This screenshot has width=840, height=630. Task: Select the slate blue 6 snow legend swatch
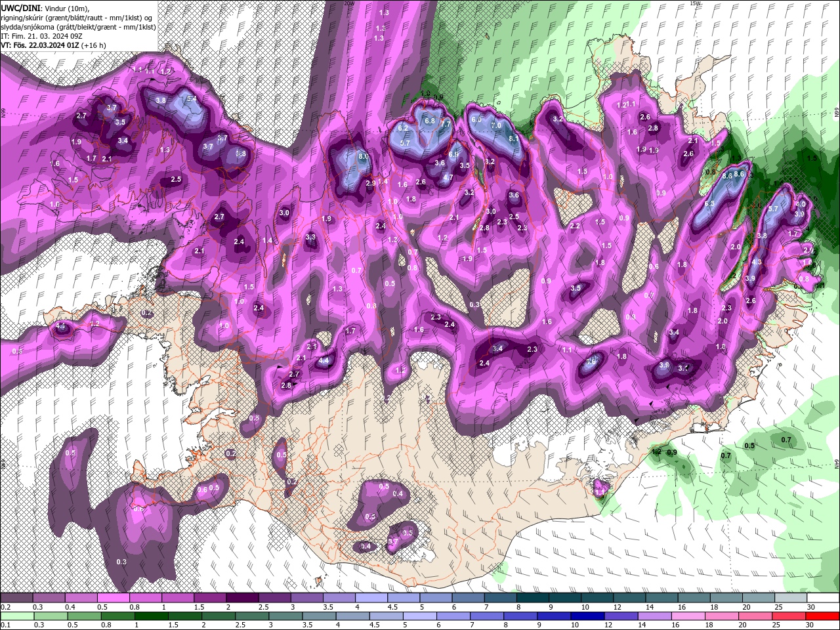468,597
